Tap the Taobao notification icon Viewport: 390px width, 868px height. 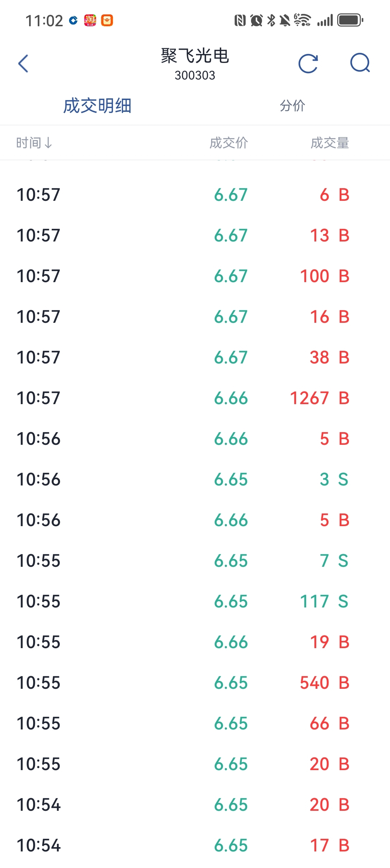[x=90, y=20]
